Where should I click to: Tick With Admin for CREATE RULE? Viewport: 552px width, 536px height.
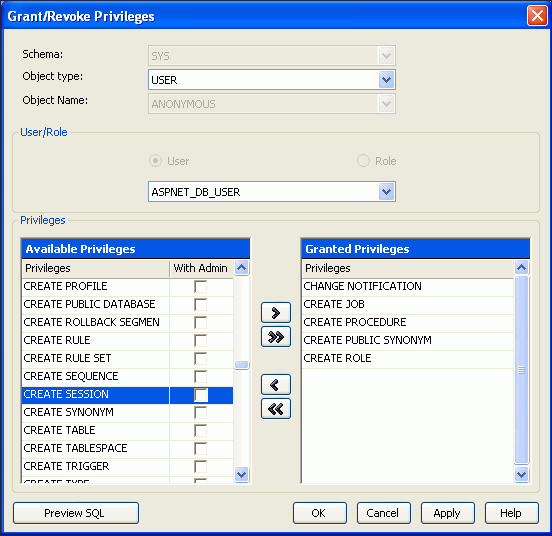click(200, 340)
